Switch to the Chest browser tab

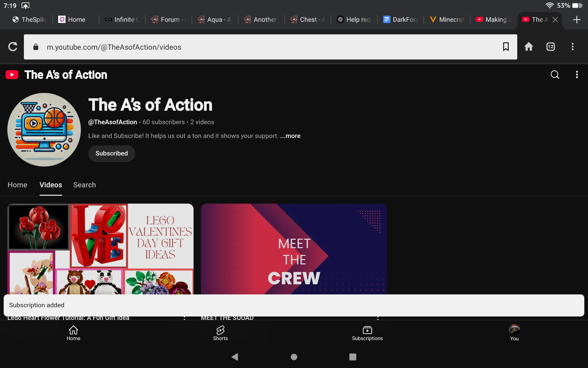(308, 20)
